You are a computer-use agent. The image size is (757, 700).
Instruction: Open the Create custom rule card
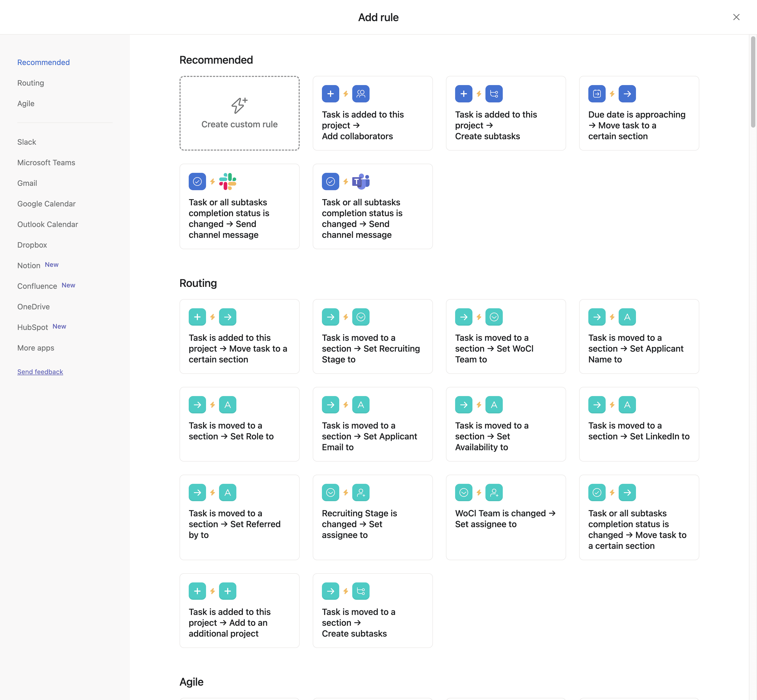[x=239, y=113]
